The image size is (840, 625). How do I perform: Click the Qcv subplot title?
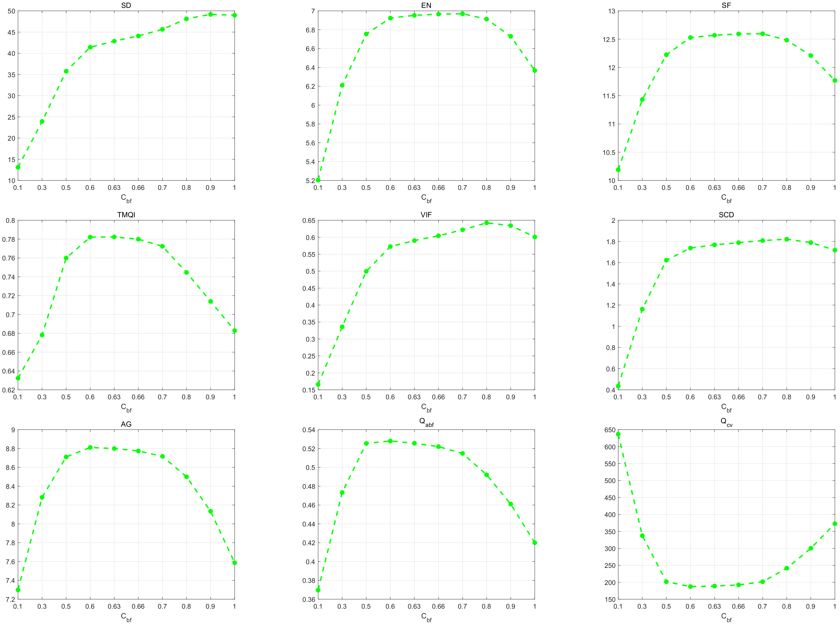(726, 423)
